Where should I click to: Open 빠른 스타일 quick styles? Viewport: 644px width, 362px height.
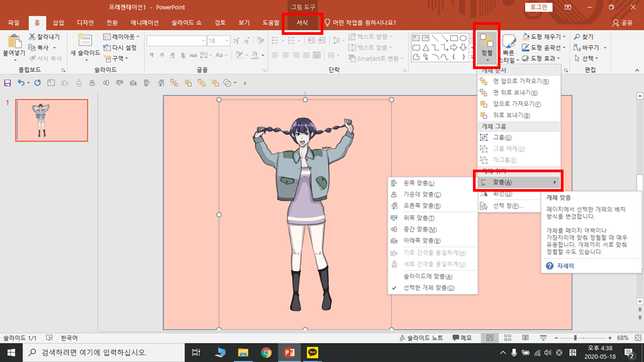(x=508, y=48)
